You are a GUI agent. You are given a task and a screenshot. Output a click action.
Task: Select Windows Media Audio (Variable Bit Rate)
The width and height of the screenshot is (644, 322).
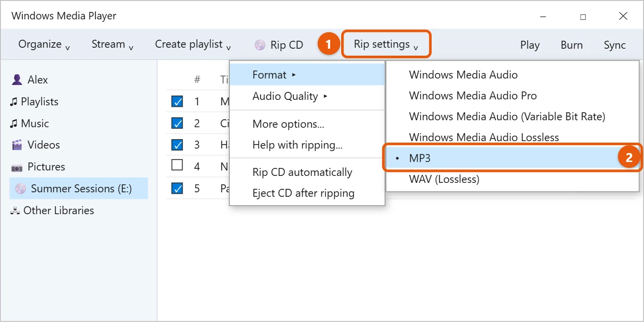(x=512, y=116)
